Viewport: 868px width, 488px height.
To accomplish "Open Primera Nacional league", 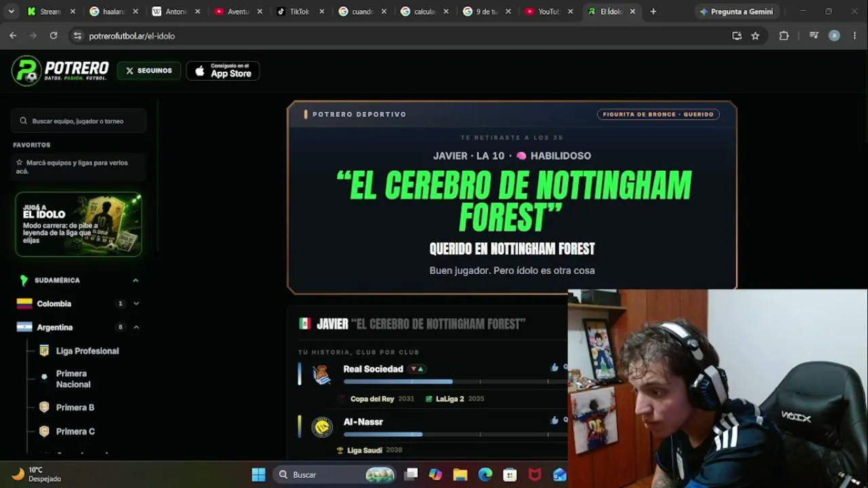I will tap(73, 379).
